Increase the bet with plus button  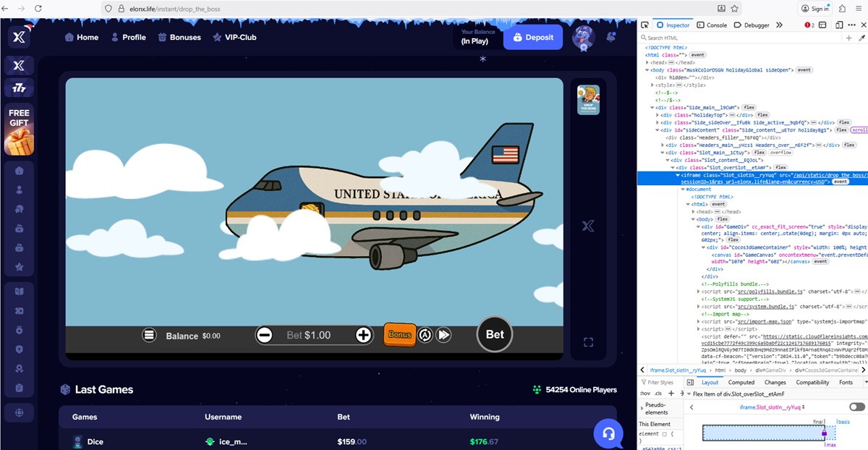click(x=363, y=335)
